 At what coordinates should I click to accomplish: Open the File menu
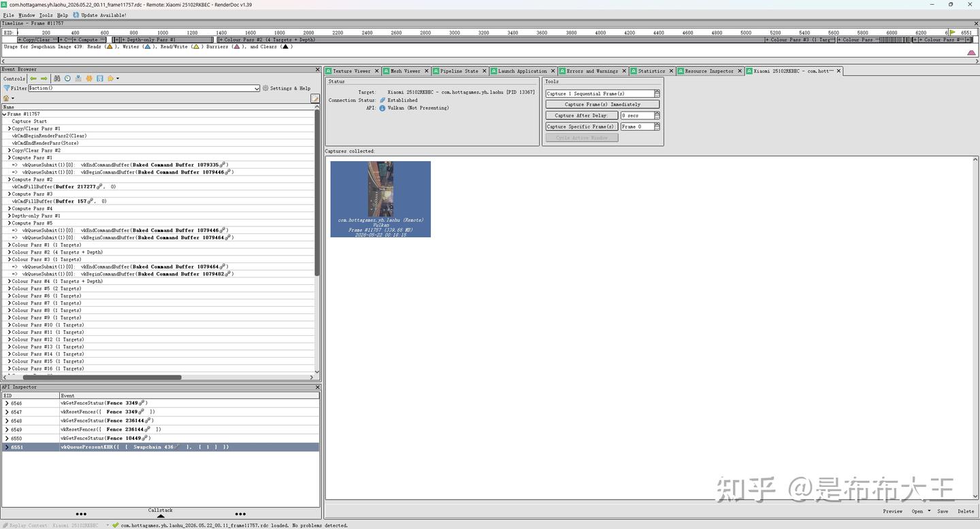click(8, 15)
